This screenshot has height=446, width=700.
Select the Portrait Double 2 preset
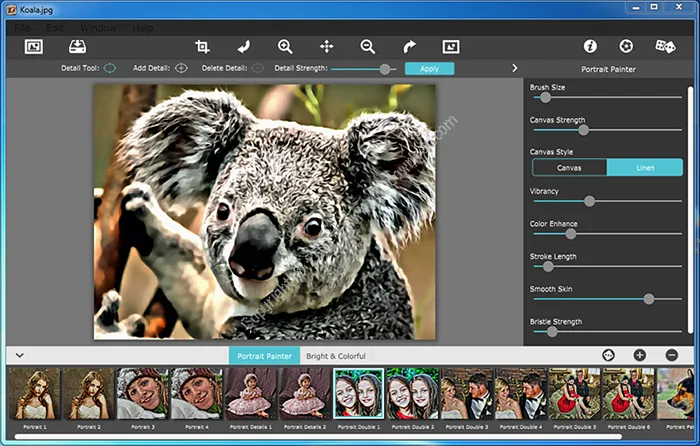click(413, 394)
